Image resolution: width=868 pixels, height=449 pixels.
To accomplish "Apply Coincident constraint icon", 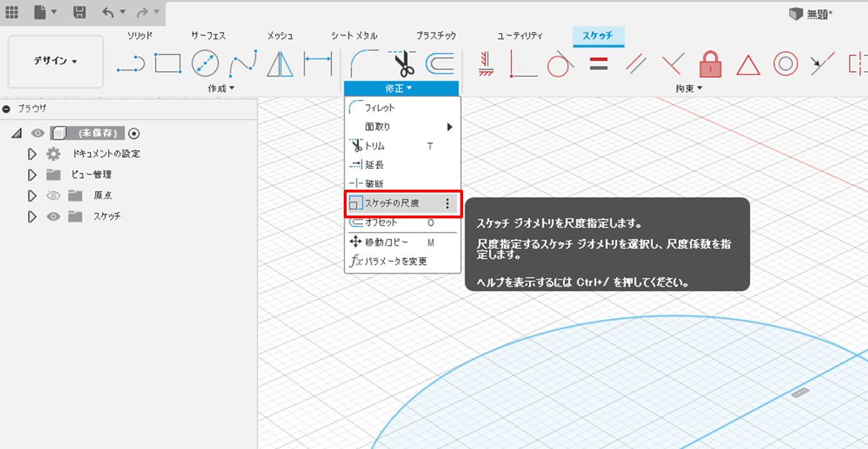I will [x=523, y=64].
